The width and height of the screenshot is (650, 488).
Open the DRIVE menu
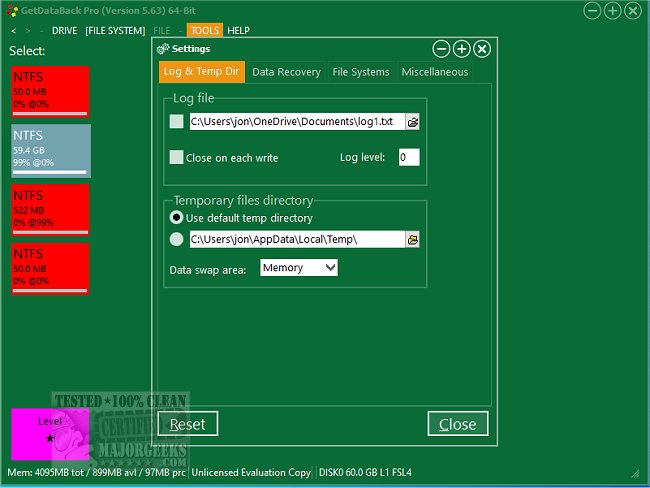pyautogui.click(x=65, y=31)
